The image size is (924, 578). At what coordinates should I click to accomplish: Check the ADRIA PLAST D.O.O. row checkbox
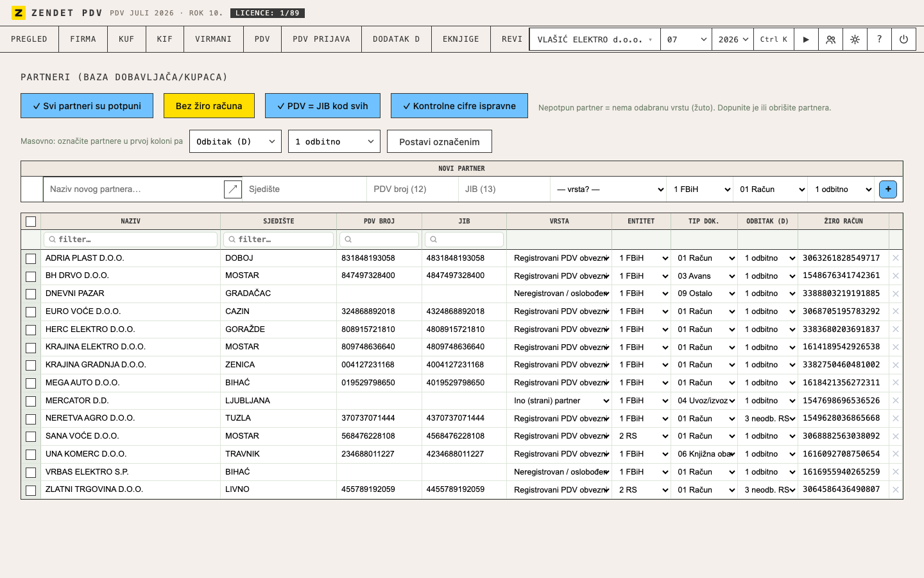tap(31, 259)
